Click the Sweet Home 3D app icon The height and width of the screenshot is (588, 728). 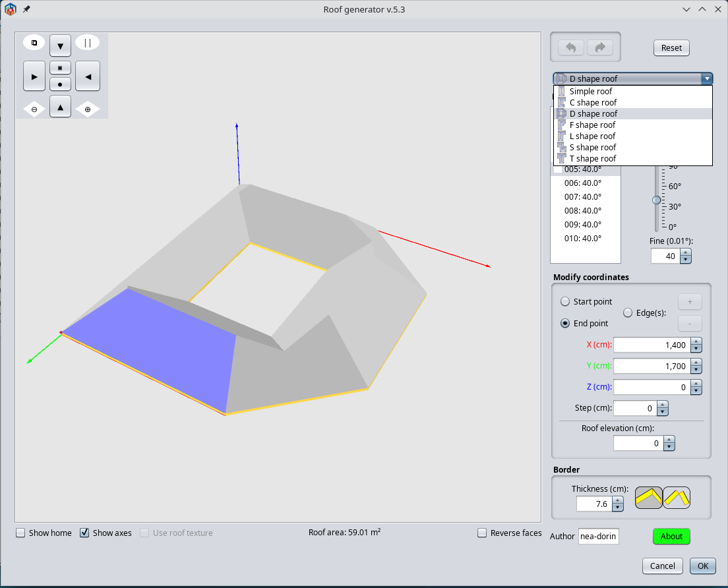pos(10,9)
